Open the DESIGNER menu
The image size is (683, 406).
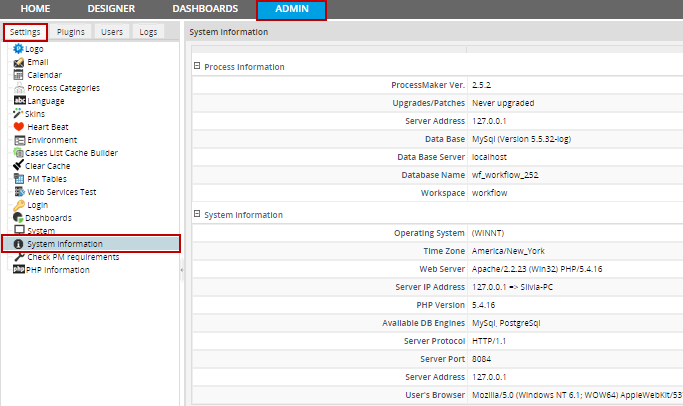111,9
